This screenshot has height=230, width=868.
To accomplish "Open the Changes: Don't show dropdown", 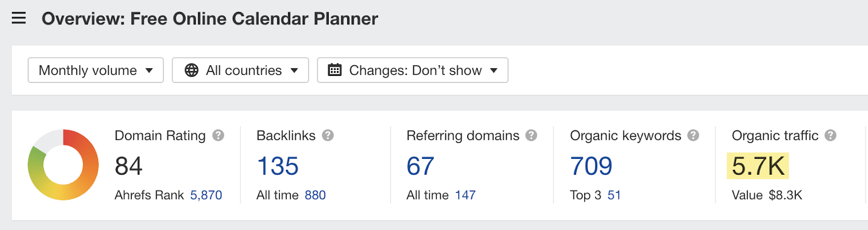I will [x=412, y=71].
